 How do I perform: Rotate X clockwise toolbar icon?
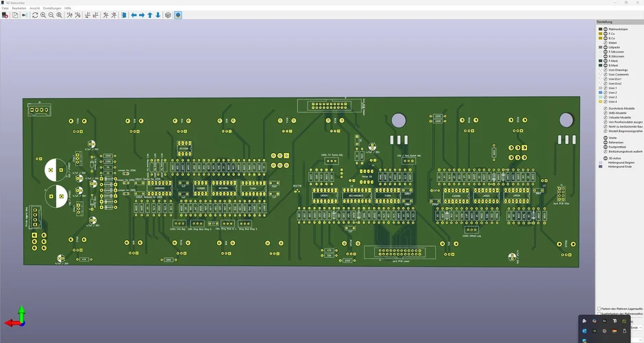point(69,15)
